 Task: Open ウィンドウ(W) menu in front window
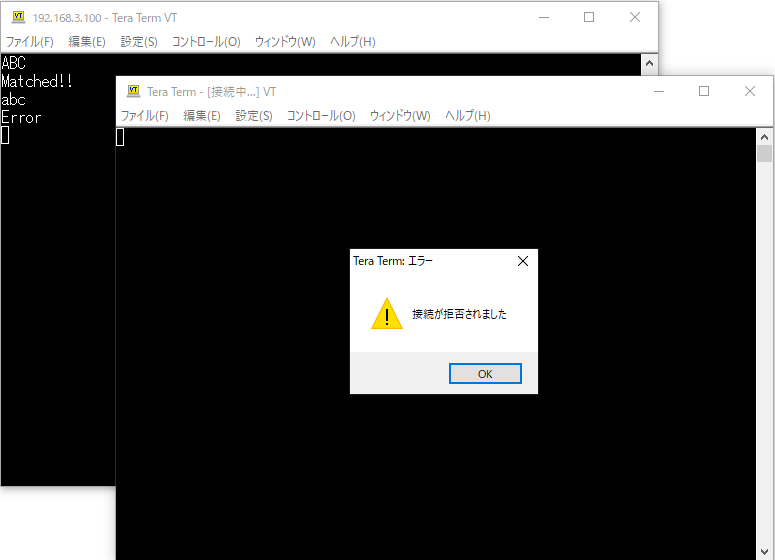click(x=400, y=116)
